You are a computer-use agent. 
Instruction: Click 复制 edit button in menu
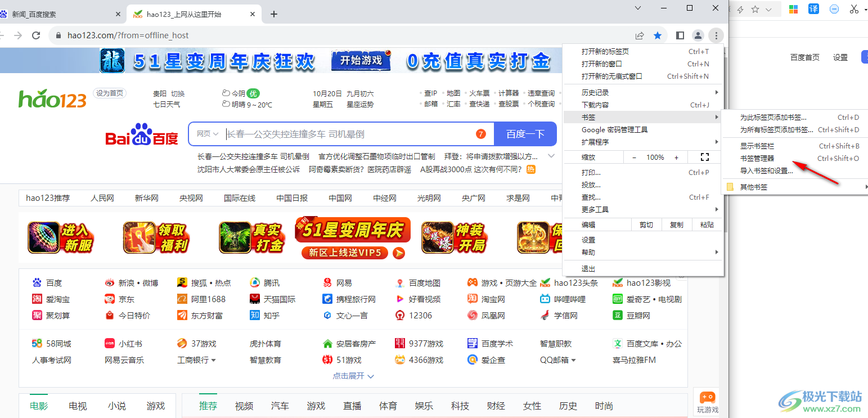tap(677, 224)
